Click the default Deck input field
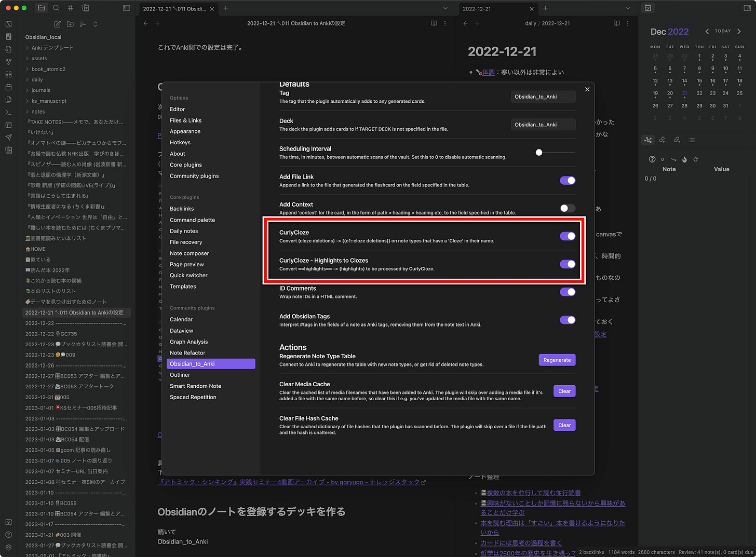The height and width of the screenshot is (557, 756). 543,125
